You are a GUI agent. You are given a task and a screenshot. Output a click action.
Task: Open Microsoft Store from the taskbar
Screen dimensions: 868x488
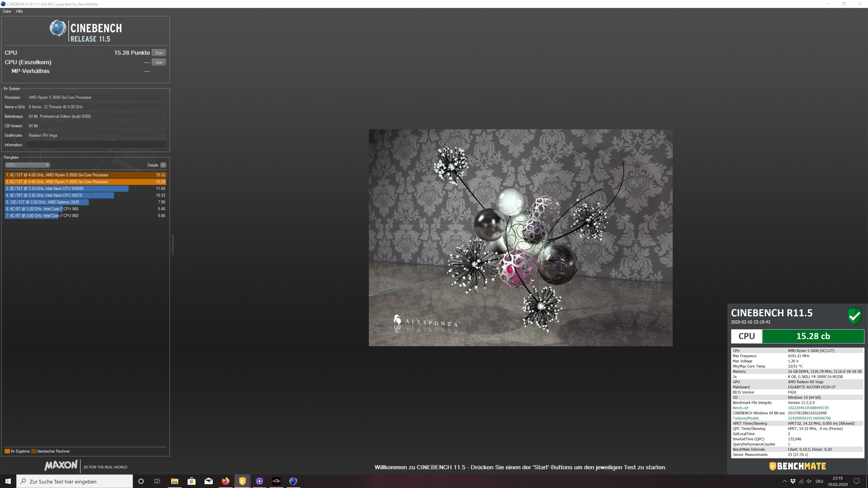191,481
